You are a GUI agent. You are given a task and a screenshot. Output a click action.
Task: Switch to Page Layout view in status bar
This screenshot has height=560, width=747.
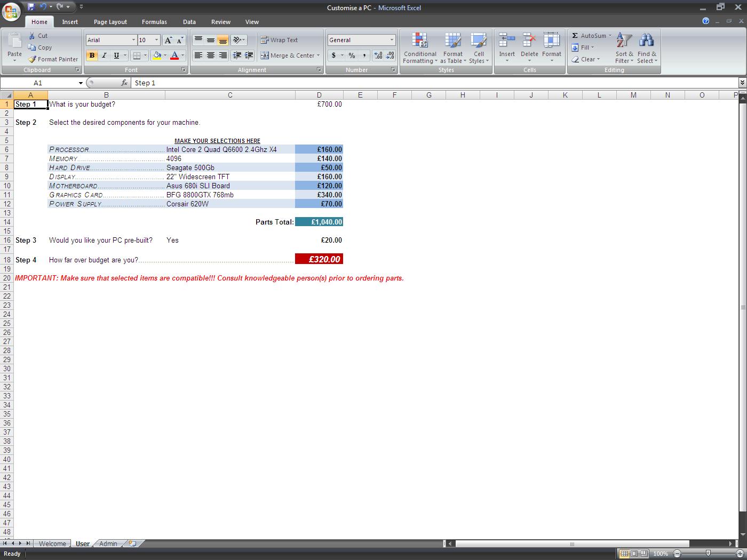coord(634,554)
